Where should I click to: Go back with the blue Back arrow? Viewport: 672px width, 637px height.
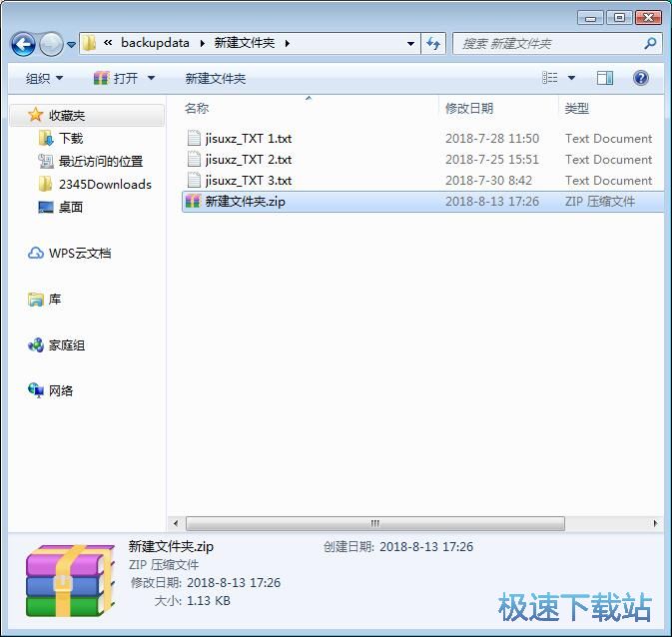coord(23,44)
